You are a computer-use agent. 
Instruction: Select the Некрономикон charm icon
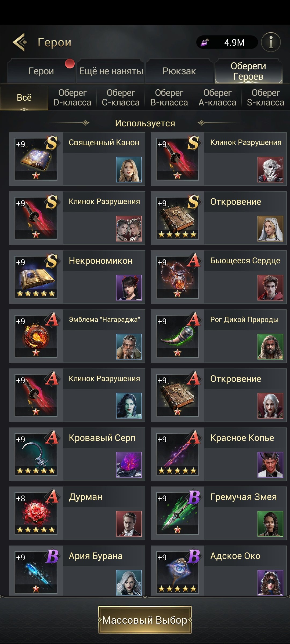(36, 277)
